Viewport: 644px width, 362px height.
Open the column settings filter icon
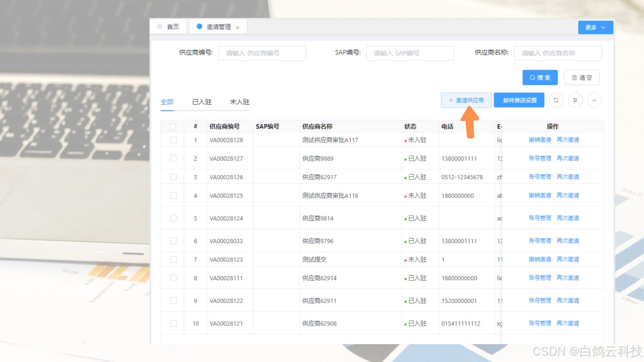point(575,100)
